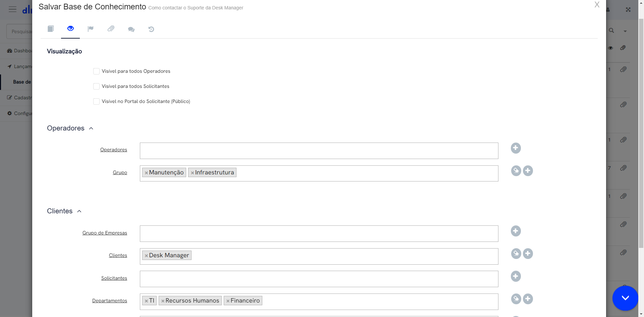Add Grupo de Empresas with plus icon
This screenshot has height=317, width=644.
coord(516,231)
